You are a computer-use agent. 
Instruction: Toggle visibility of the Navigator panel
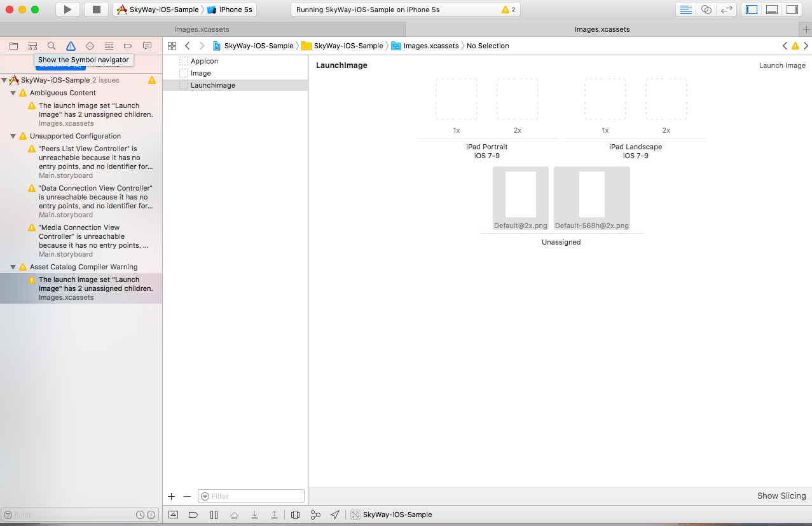coord(751,10)
